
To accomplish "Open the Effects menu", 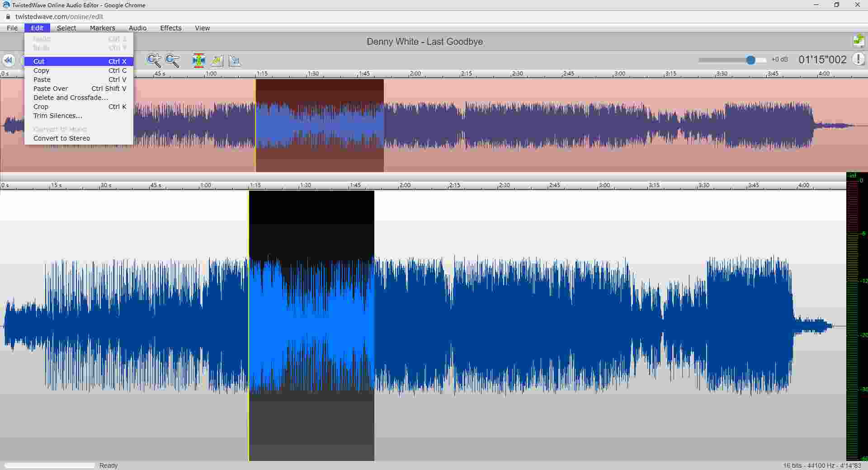I will point(171,28).
